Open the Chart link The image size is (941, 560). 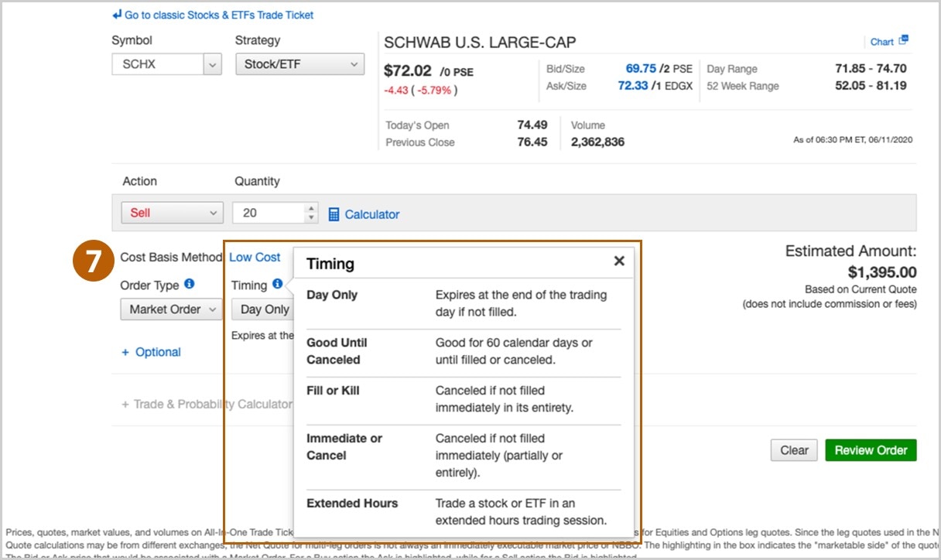click(882, 42)
